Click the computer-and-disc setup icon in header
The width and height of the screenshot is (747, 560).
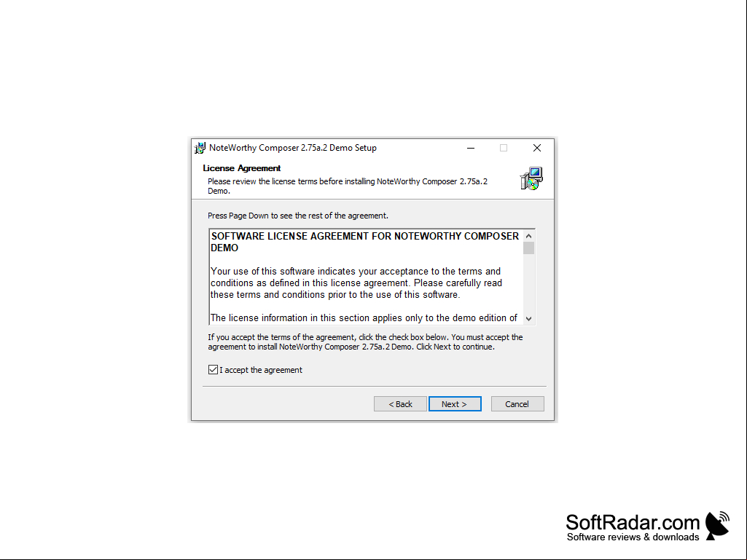point(531,178)
